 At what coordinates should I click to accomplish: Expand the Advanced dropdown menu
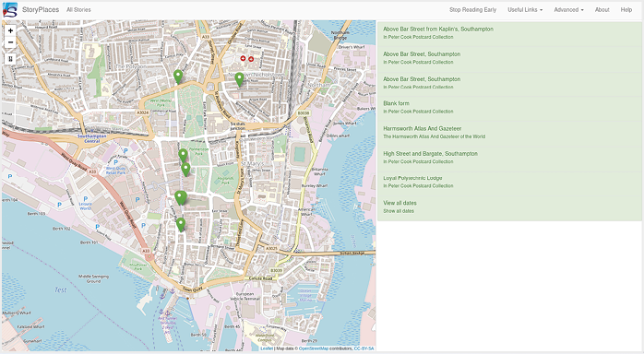pyautogui.click(x=568, y=10)
